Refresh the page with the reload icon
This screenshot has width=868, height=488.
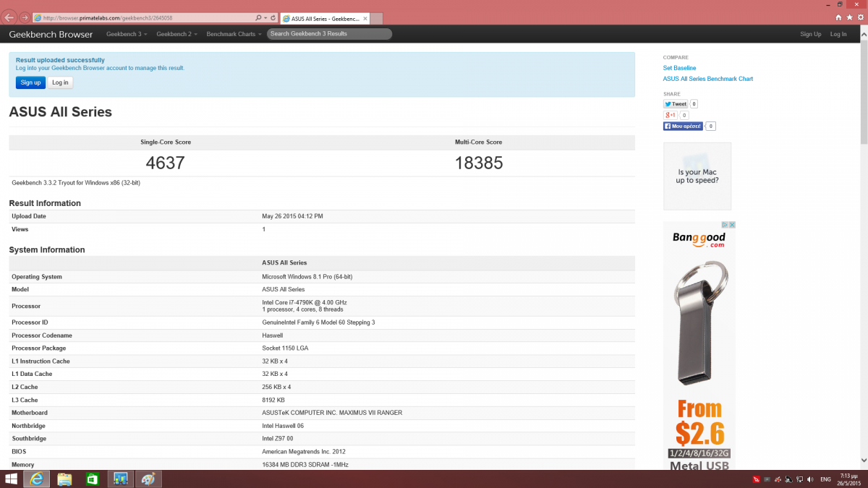click(x=273, y=17)
